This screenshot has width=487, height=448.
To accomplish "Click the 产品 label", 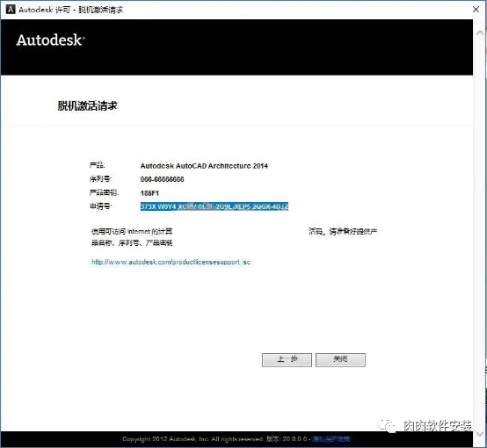I will 98,165.
